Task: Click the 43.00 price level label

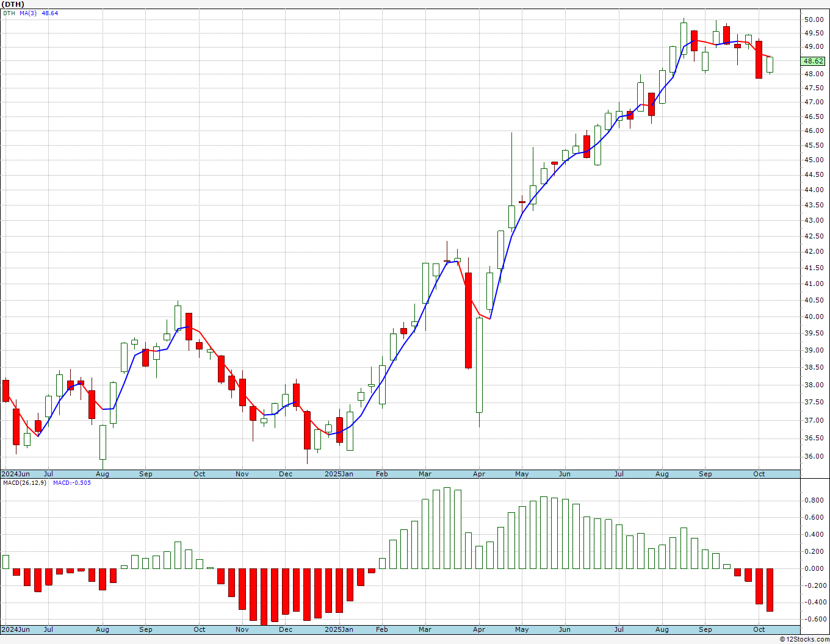Action: click(x=814, y=220)
